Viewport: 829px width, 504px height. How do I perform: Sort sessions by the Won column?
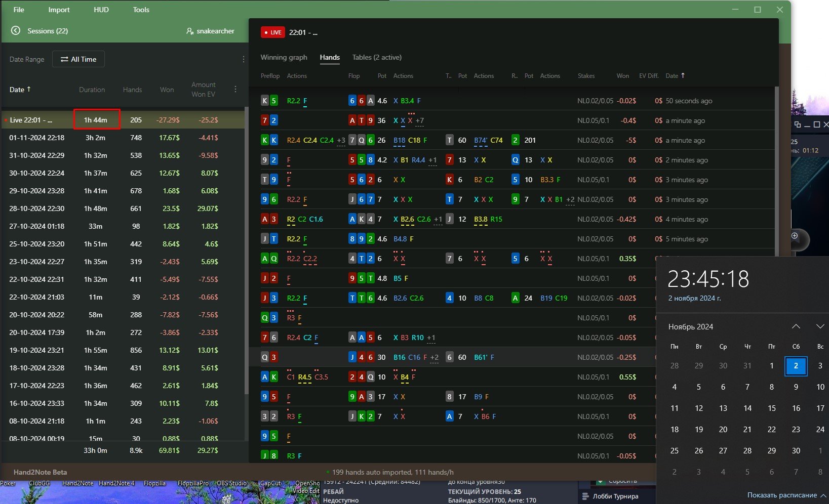pyautogui.click(x=167, y=90)
